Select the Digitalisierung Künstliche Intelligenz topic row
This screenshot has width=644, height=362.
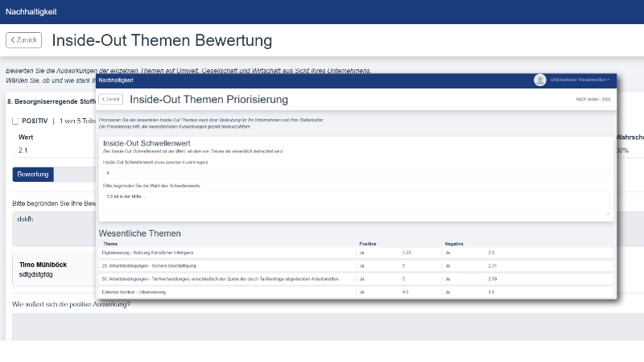click(x=225, y=253)
